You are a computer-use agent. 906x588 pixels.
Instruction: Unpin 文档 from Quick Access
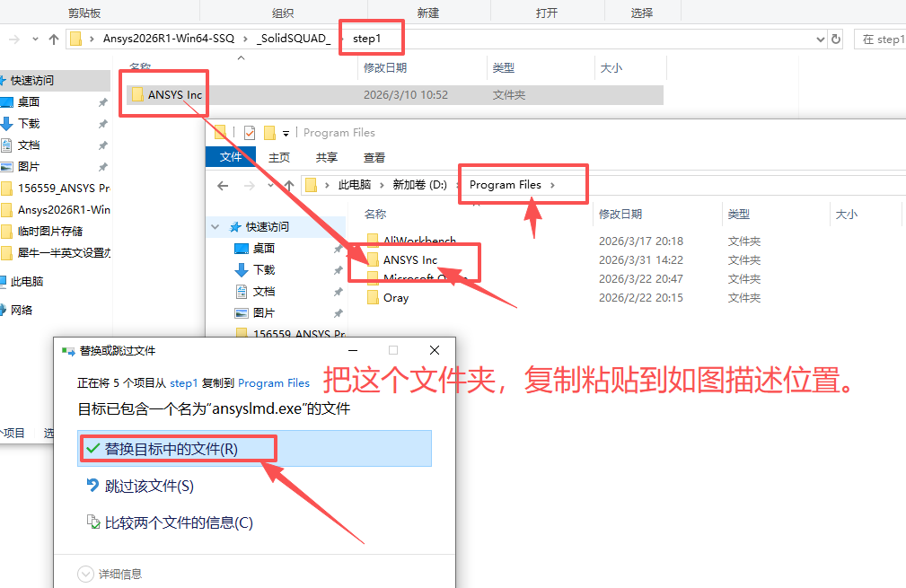tap(102, 145)
